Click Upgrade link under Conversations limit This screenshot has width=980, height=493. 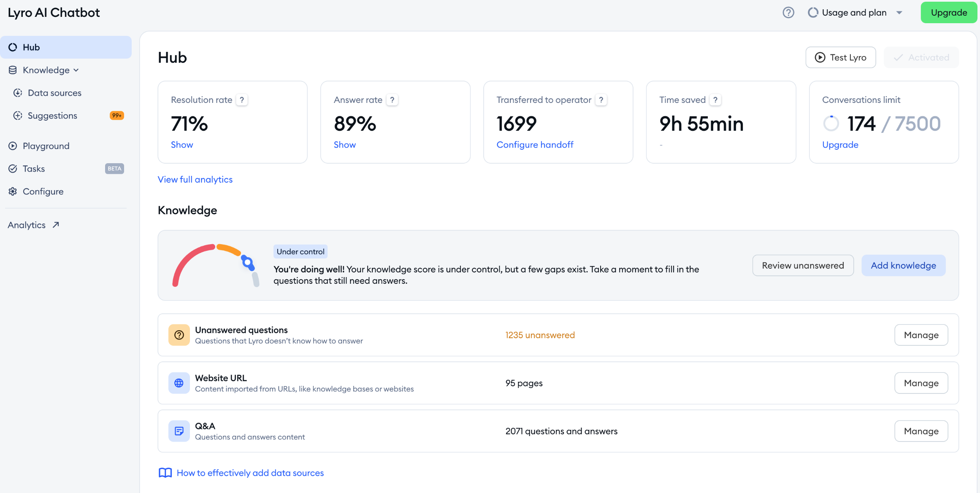point(840,145)
